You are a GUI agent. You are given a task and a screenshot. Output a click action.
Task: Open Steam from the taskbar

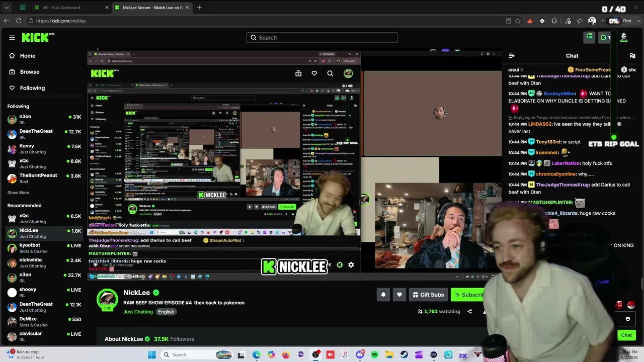(404, 355)
